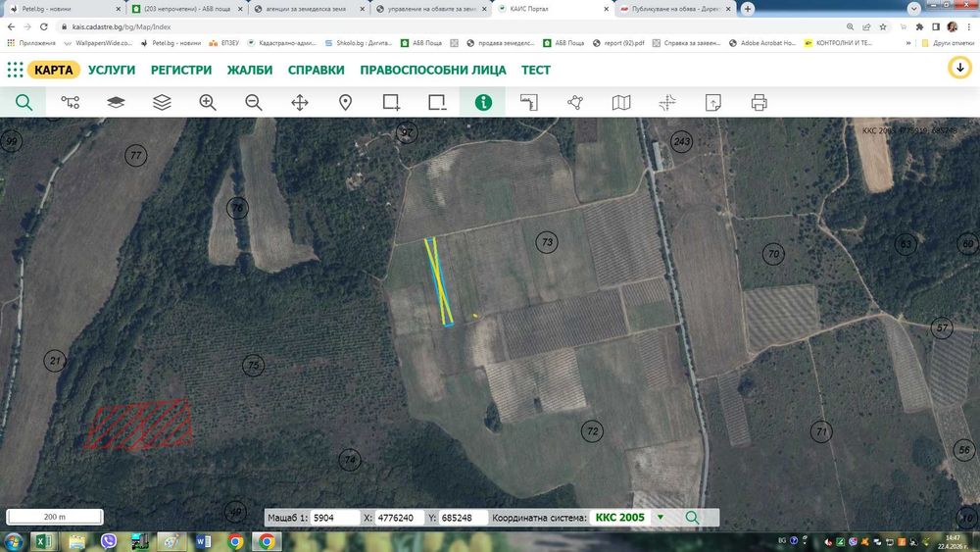Toggle the green info identify tool
The image size is (980, 552).
tap(483, 102)
